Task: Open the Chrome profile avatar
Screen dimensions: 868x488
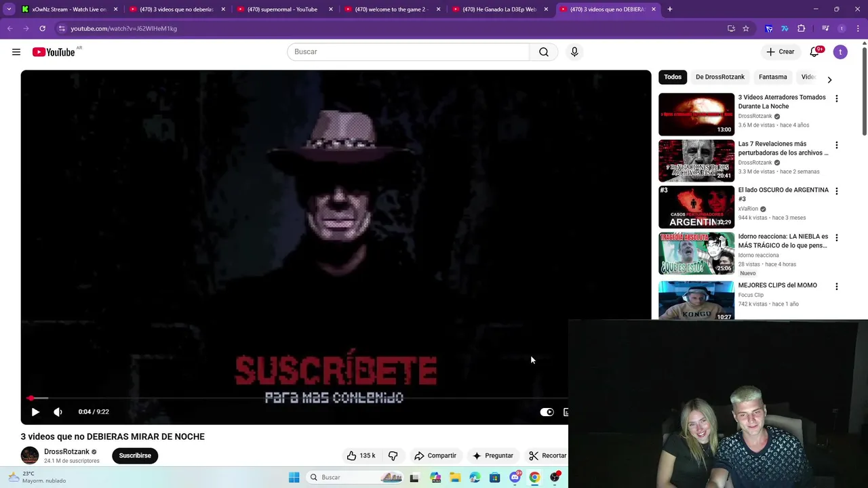Action: click(842, 28)
